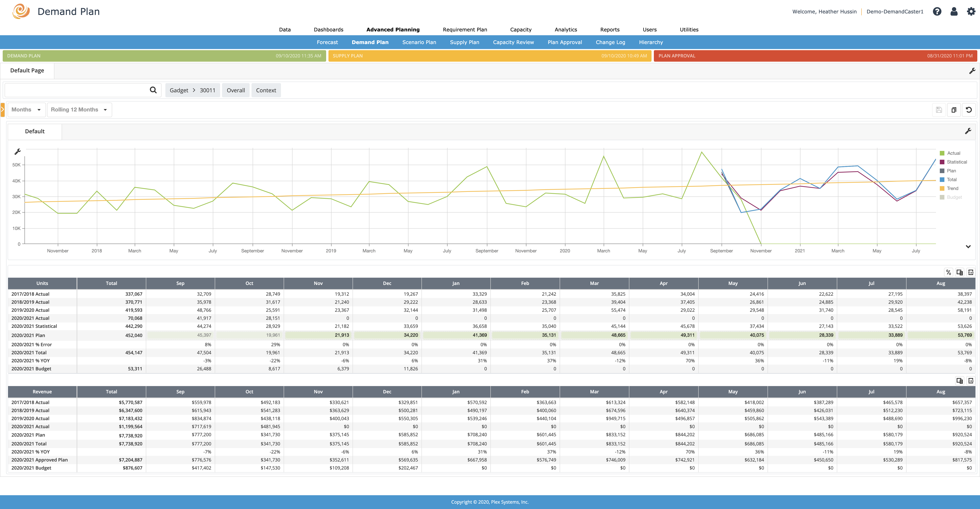Click the copy pages icon near reset
The image size is (980, 509).
coord(954,110)
